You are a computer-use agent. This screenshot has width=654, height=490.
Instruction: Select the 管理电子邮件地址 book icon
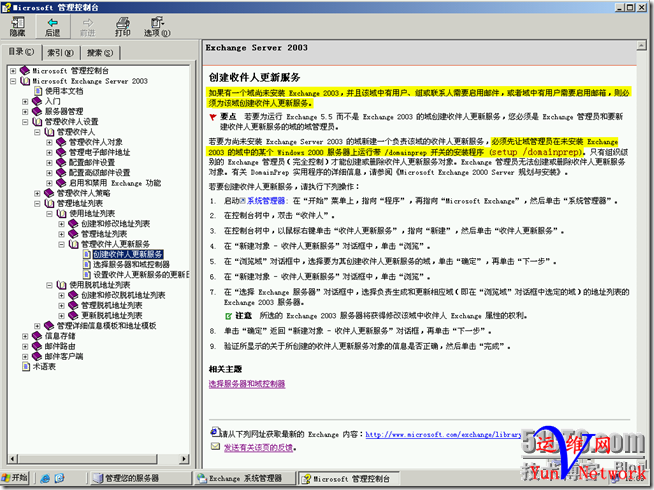point(61,152)
